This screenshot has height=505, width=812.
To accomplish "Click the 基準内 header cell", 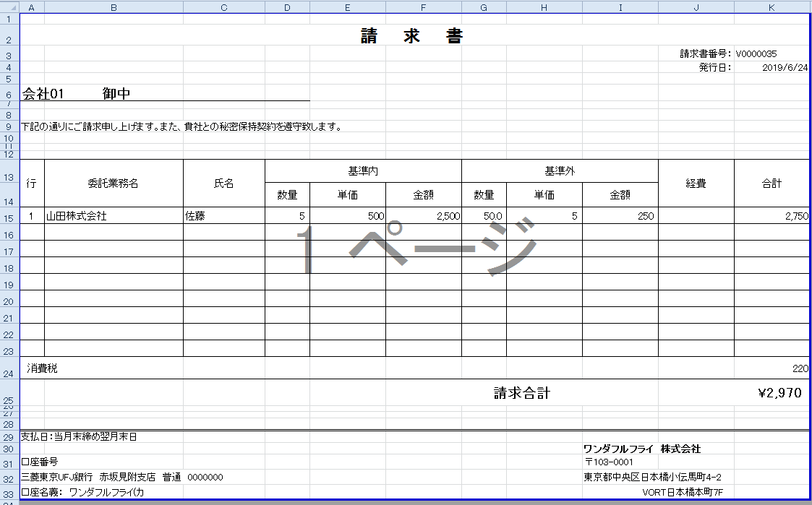I will [x=363, y=171].
